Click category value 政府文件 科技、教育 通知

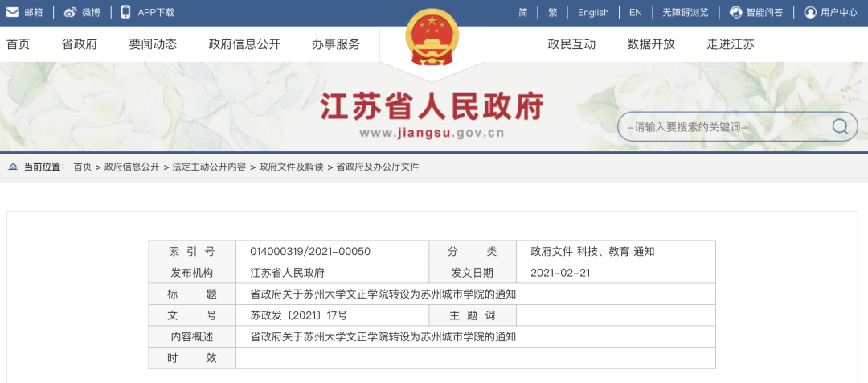592,252
